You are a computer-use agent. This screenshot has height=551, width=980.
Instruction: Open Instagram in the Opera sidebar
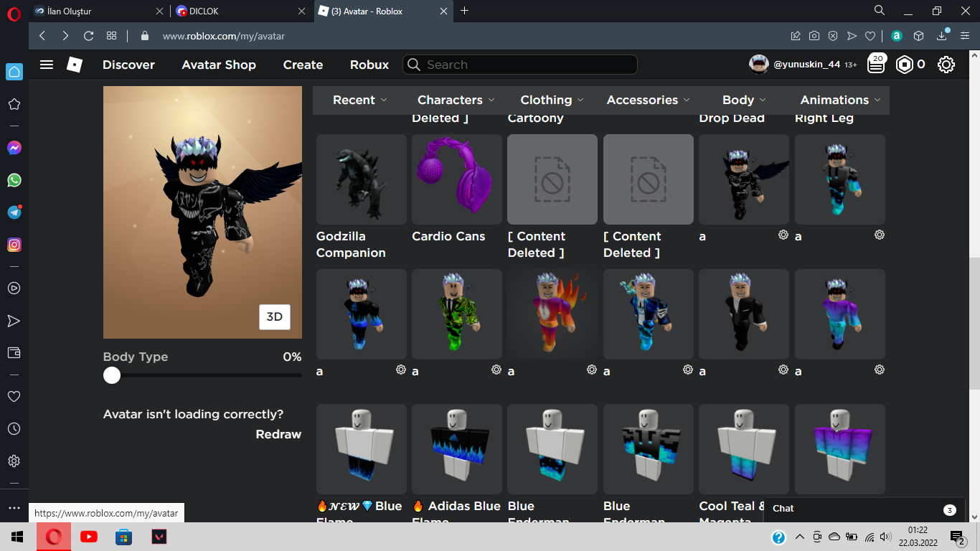coord(14,245)
